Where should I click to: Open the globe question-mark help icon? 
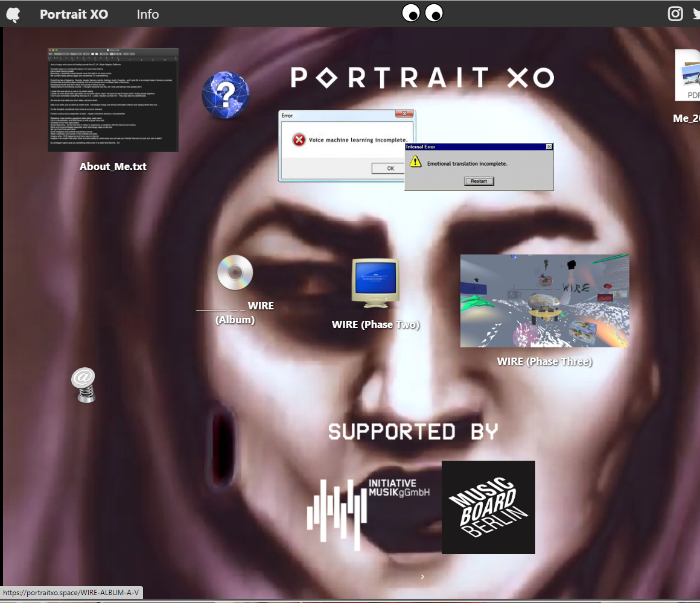pyautogui.click(x=225, y=95)
